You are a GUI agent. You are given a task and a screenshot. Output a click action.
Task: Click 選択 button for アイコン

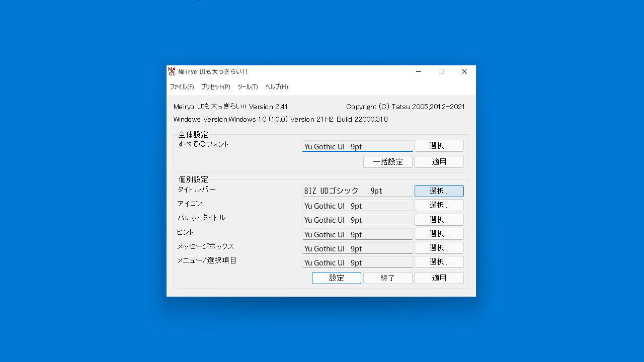point(439,205)
